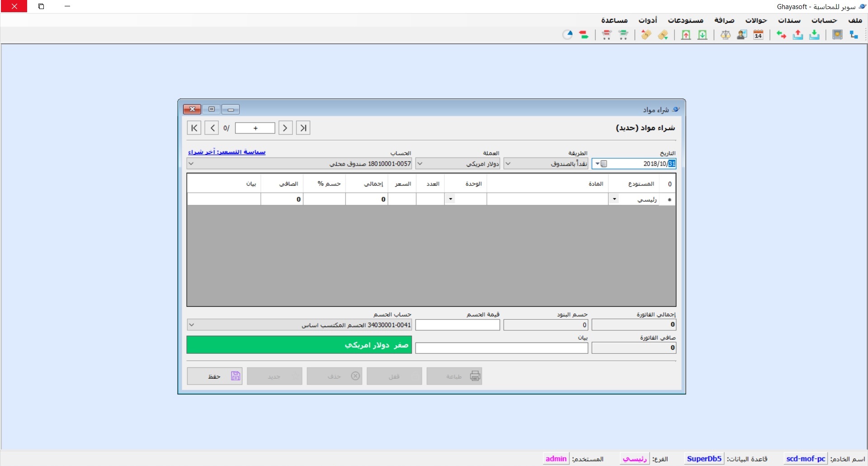Viewport: 868px width, 466px height.
Task: Open the حسابات menu
Action: click(x=824, y=20)
